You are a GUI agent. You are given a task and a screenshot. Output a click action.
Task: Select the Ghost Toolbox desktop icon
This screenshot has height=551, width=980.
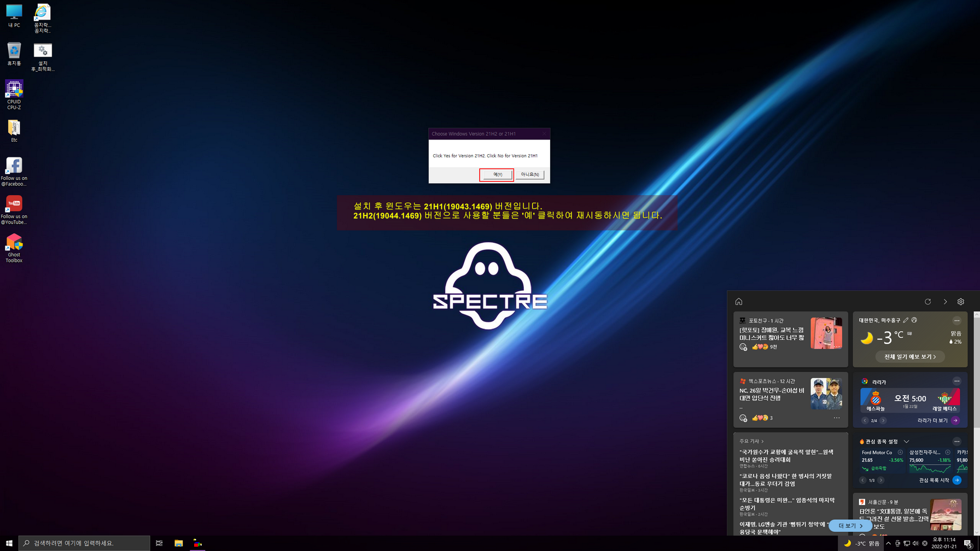click(14, 248)
